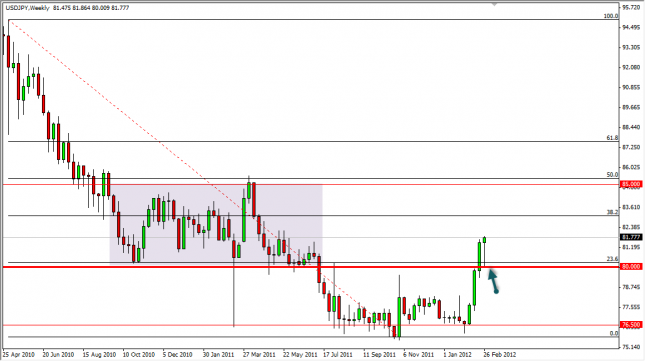Click the 22 May 2011 date label
645x361 pixels.
coord(300,354)
